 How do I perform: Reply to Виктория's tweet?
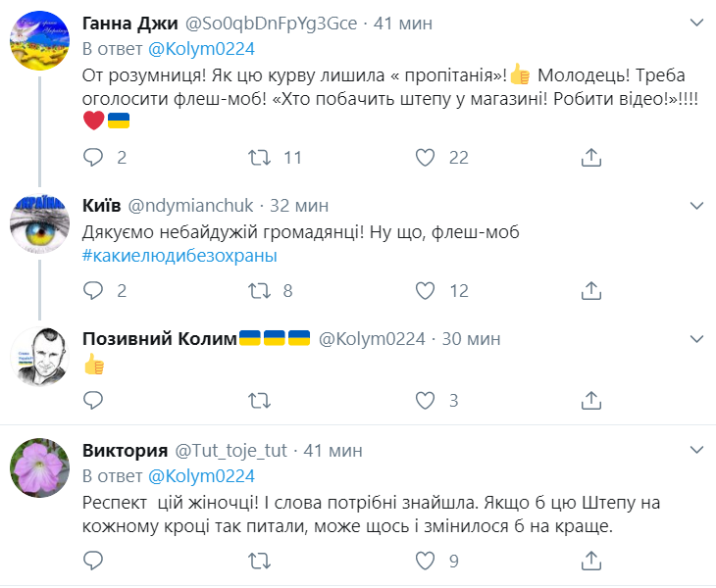pyautogui.click(x=93, y=561)
